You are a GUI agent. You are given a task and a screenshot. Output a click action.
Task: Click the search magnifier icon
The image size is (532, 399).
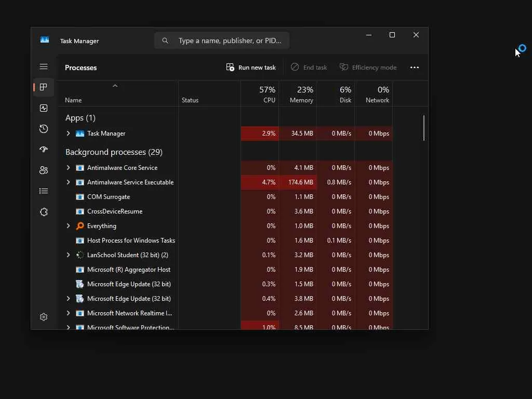tap(165, 41)
